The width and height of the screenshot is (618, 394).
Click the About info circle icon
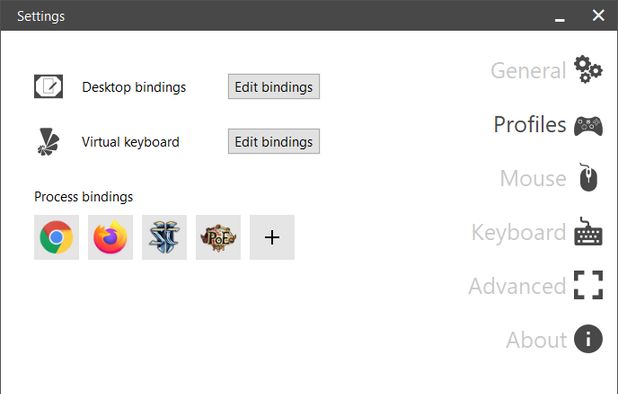click(x=588, y=339)
